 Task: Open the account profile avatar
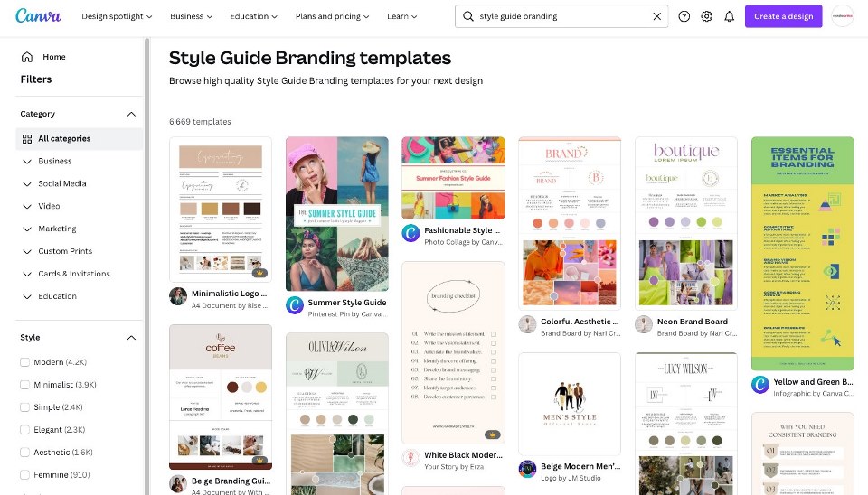[x=843, y=16]
